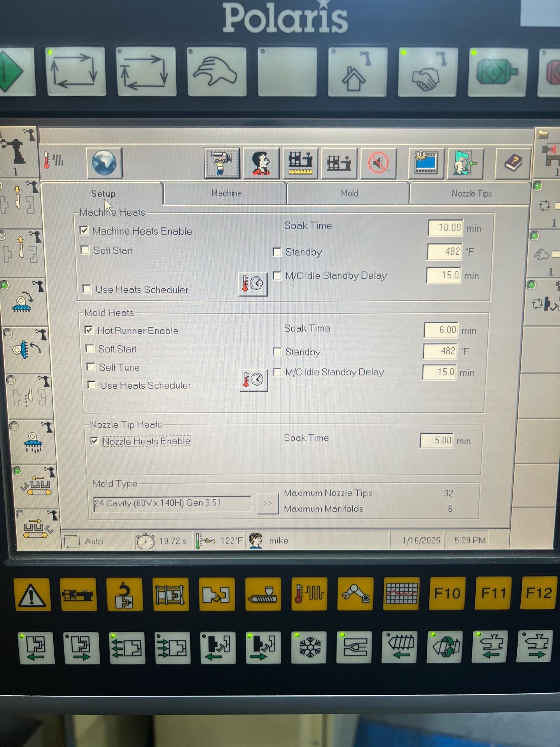The image size is (560, 747).
Task: Open the help book icon
Action: point(513,163)
